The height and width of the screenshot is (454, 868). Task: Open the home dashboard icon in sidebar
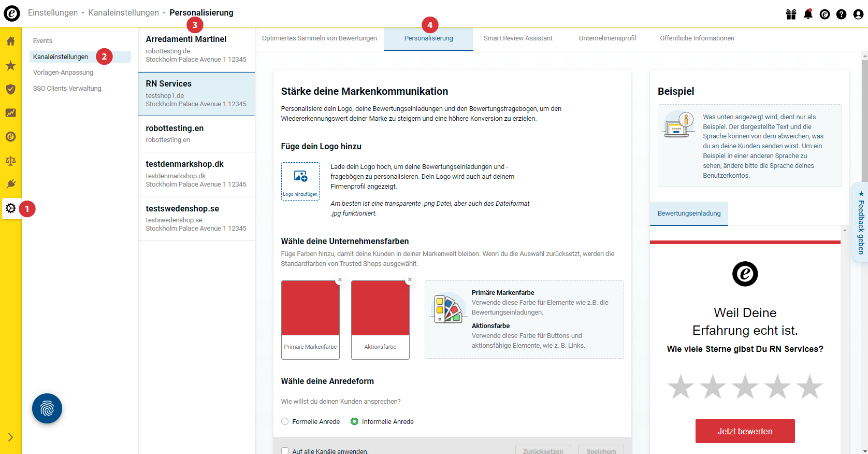coord(10,41)
